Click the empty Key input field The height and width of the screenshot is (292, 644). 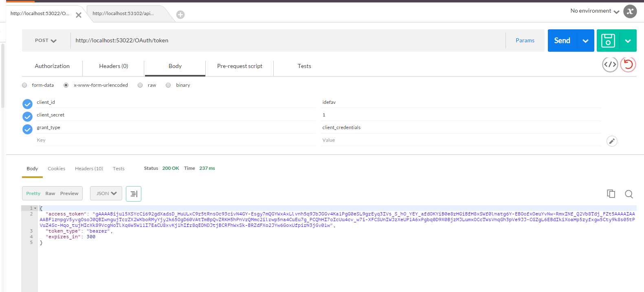[x=176, y=140]
